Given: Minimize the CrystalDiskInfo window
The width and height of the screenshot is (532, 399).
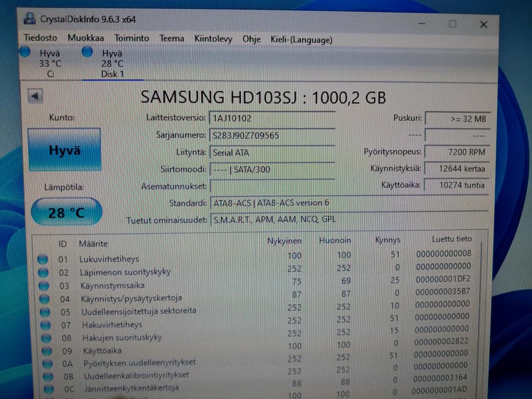Looking at the screenshot, I should coord(422,24).
